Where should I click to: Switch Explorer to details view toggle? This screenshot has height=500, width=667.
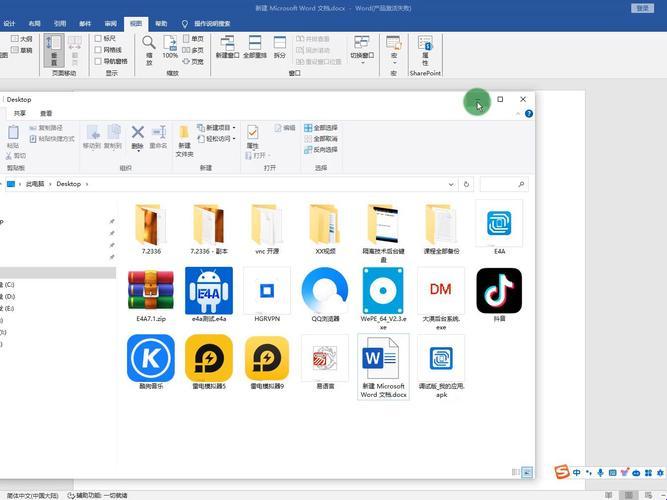[516, 472]
